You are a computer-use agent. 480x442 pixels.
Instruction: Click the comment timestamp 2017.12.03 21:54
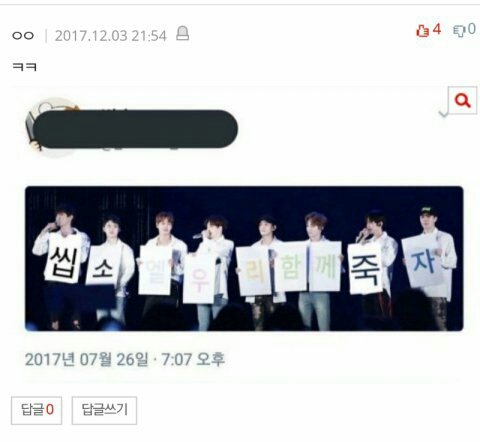[110, 36]
